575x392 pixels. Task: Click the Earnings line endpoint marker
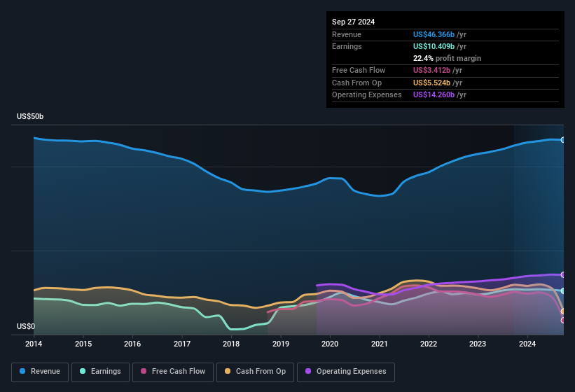563,291
